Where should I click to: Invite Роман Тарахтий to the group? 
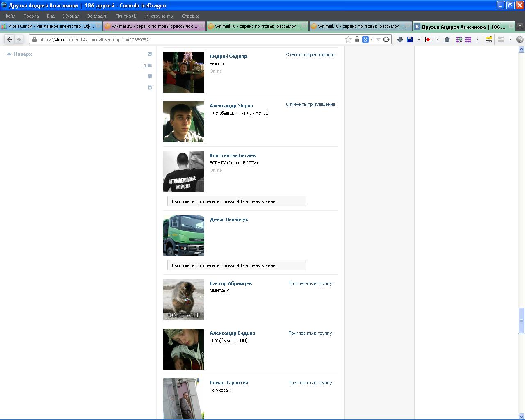310,383
